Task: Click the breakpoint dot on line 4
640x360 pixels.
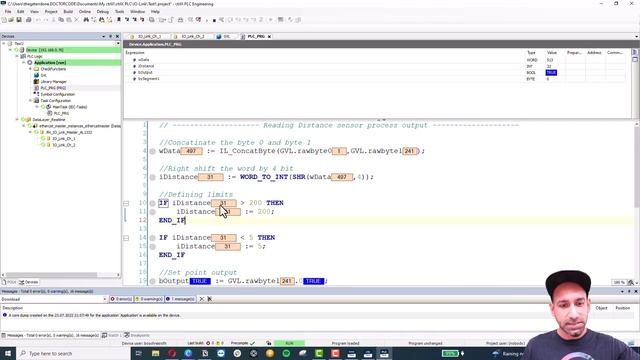Action: 152,151
